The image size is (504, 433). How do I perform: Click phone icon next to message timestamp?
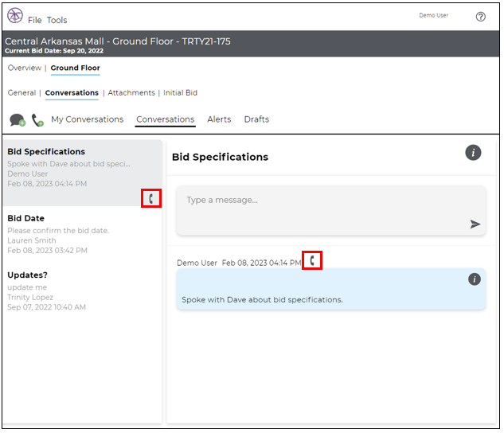(x=312, y=260)
